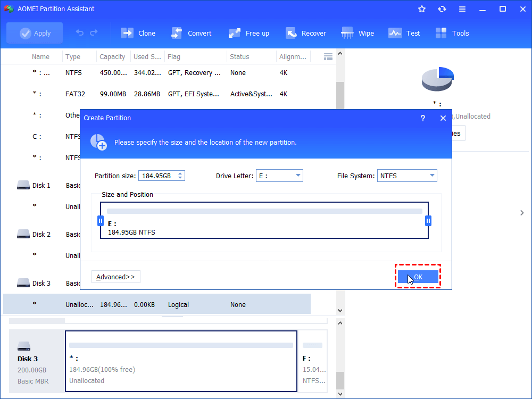
Task: Sort by the Flag column header
Action: [174, 57]
